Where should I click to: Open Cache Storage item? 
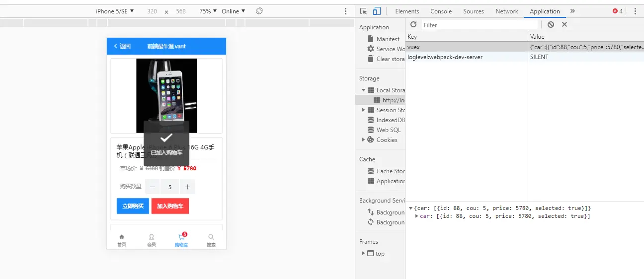[386, 171]
